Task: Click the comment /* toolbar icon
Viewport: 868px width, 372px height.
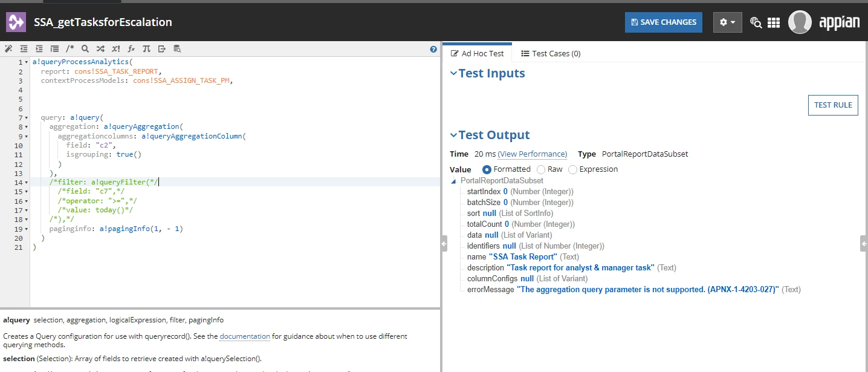Action: point(70,49)
